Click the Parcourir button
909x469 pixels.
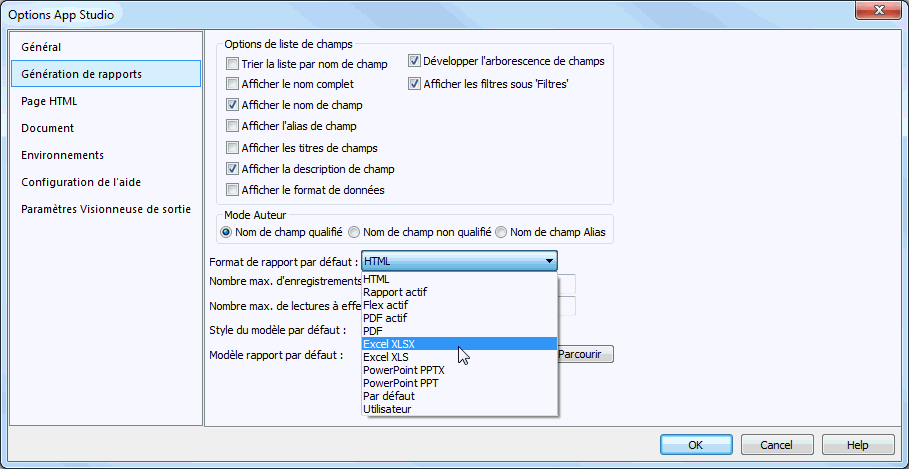coord(585,354)
